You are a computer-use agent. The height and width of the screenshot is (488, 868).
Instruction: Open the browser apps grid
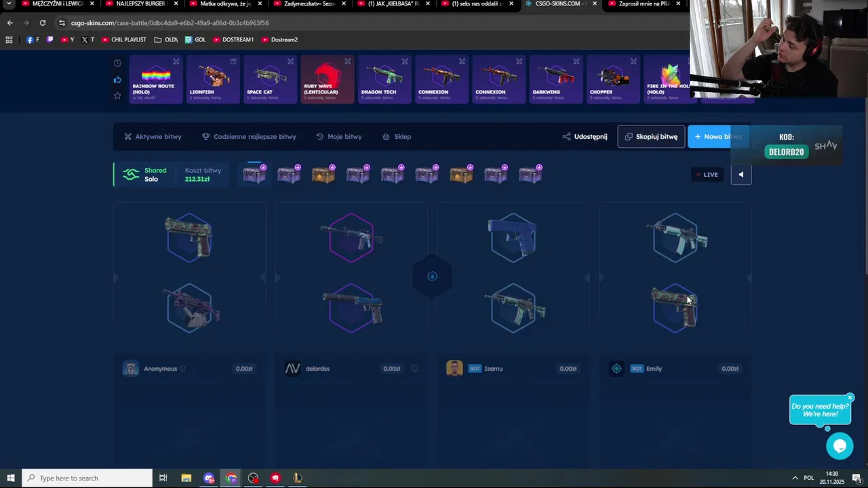9,39
